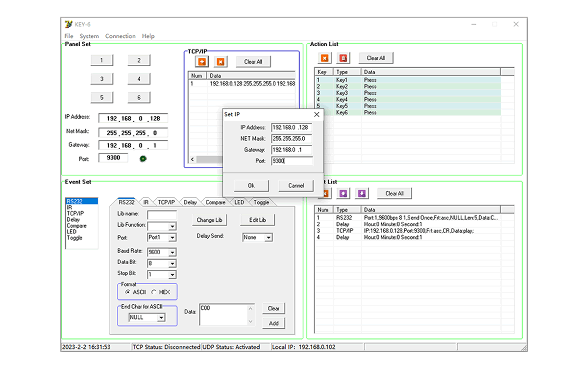Click the orange add icon in TCP/IP panel

coord(201,62)
